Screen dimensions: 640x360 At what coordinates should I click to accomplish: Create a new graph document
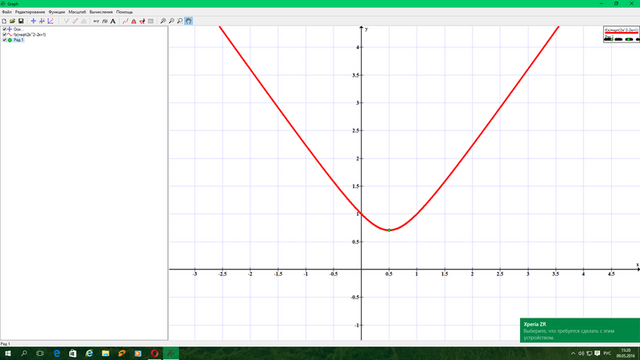coord(4,21)
